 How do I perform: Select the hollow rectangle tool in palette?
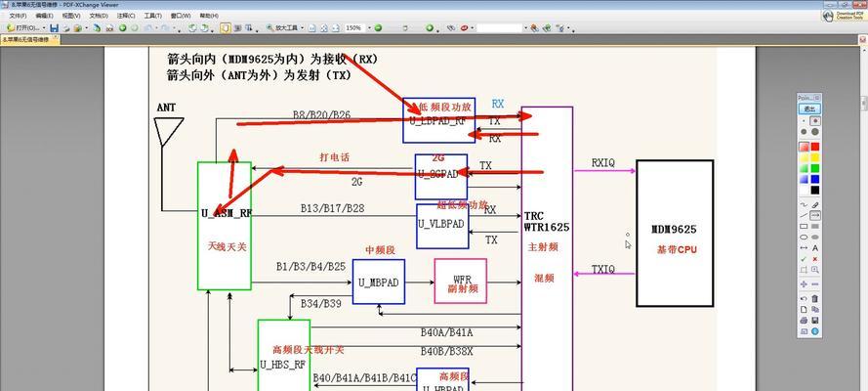(x=804, y=226)
